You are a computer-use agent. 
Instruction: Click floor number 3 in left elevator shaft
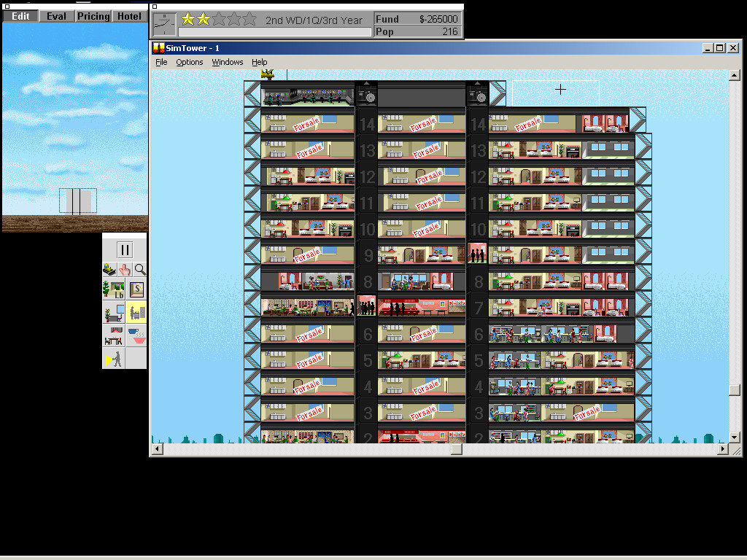click(368, 413)
